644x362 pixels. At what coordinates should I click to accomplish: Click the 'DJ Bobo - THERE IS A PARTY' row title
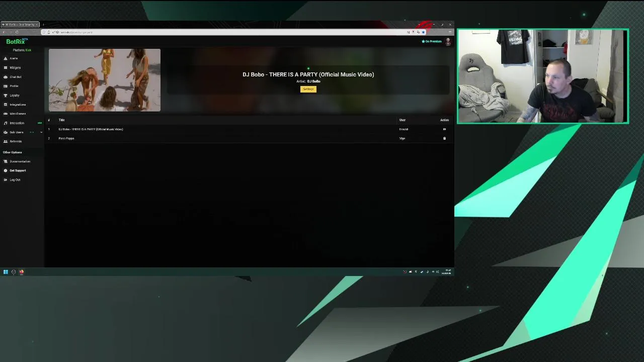coord(91,129)
